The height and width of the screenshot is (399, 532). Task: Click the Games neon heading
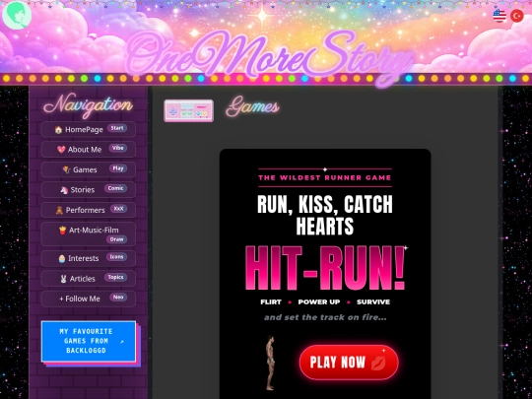[x=253, y=106]
